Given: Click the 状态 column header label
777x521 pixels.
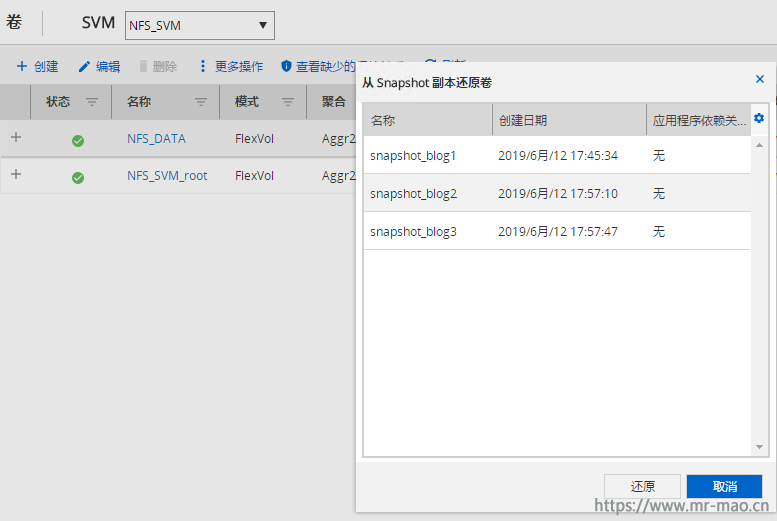Looking at the screenshot, I should tap(58, 102).
